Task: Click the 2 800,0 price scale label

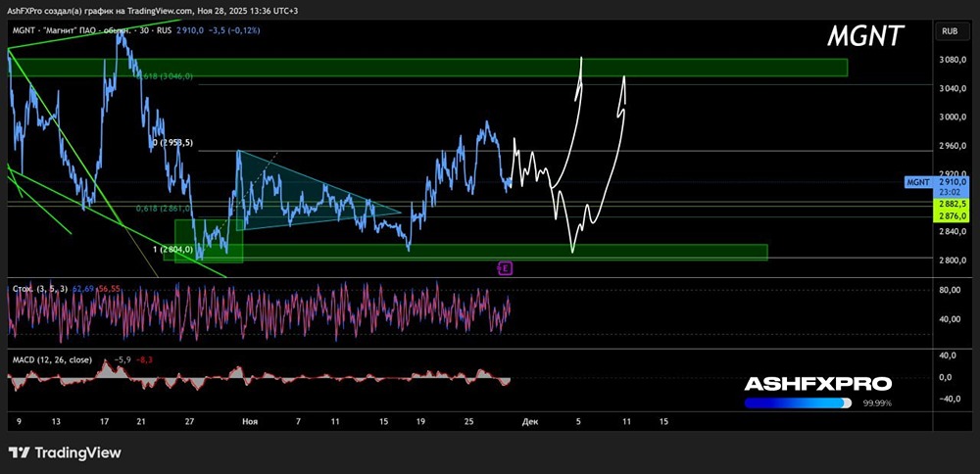Action: click(x=955, y=261)
